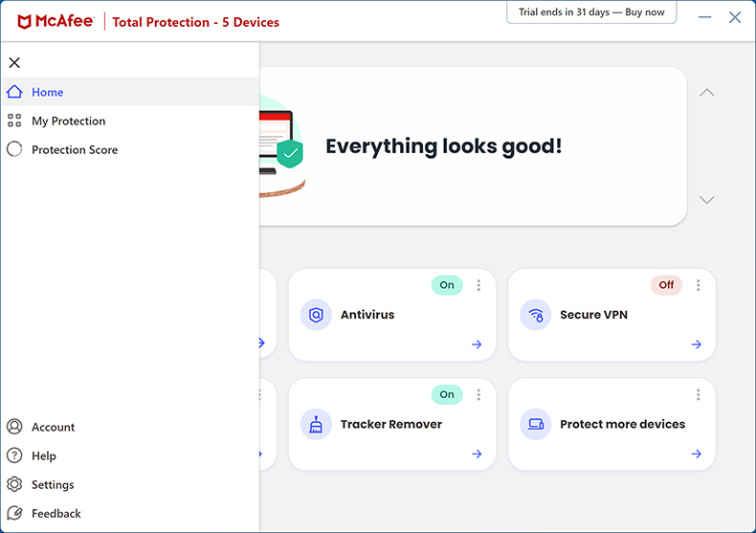Select the Home menu label
The image size is (756, 533).
[47, 92]
